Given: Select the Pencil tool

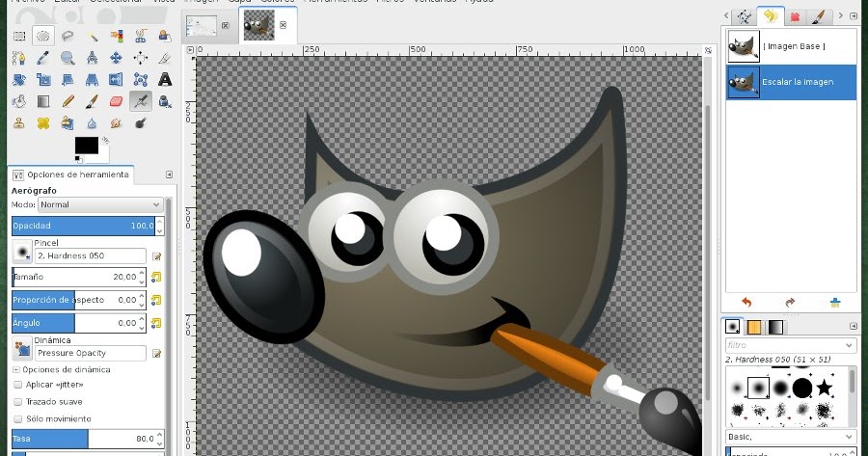Looking at the screenshot, I should (x=68, y=101).
